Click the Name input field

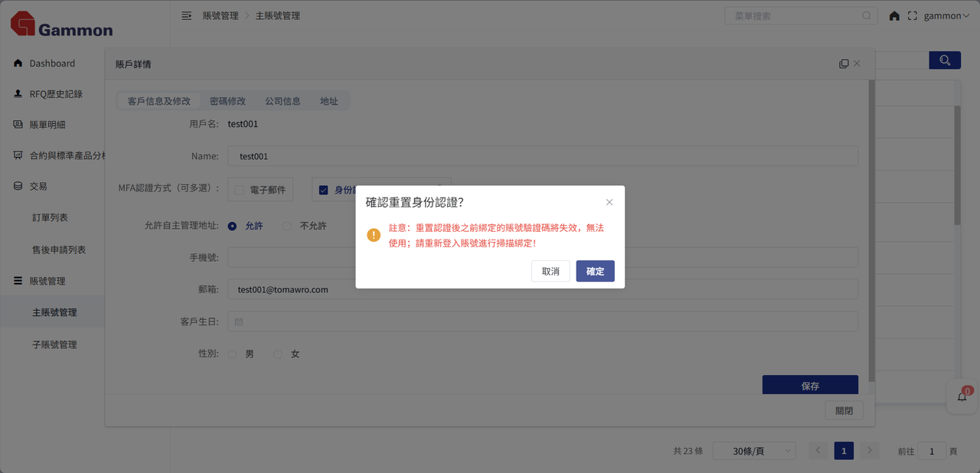542,156
